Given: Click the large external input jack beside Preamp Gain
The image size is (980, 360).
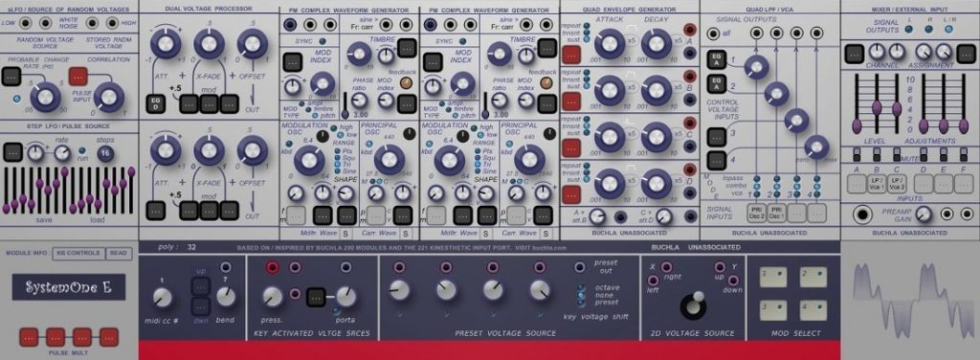Looking at the screenshot, I should pyautogui.click(x=863, y=214).
